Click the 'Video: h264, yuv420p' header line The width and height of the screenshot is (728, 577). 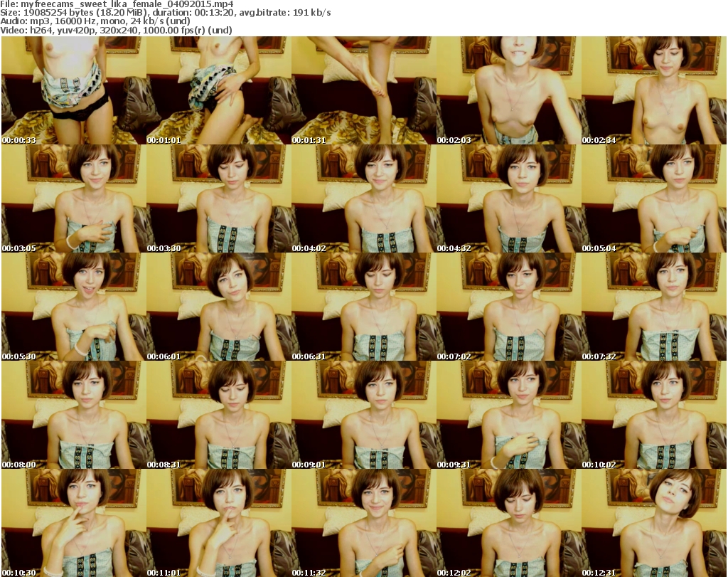[116, 30]
